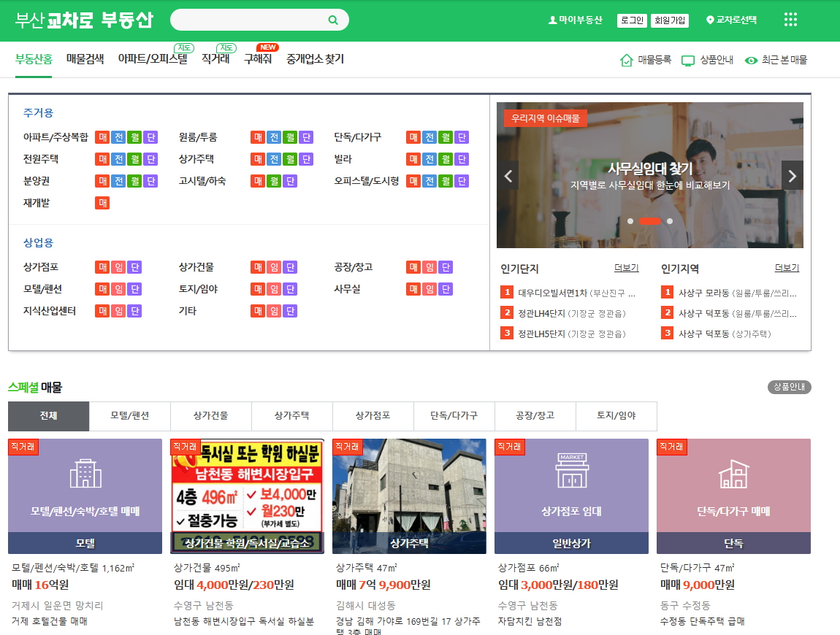
Task: Click 임 badge for 공장/창고
Action: 429,267
